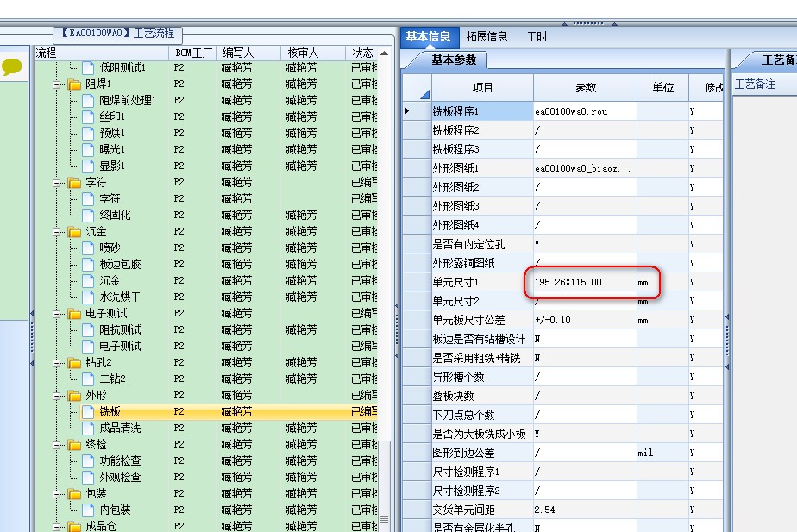Collapse the 钻孔2 folder node
Viewport: 797px width, 532px height.
click(57, 363)
